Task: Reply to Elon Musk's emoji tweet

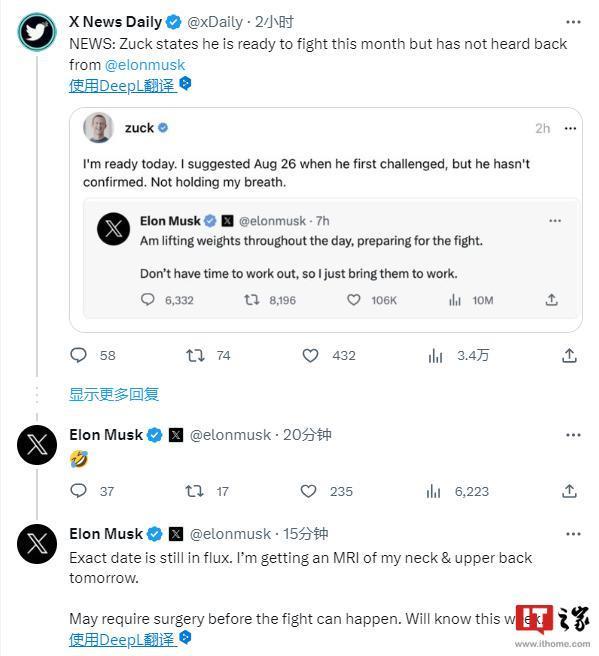Action: [78, 491]
